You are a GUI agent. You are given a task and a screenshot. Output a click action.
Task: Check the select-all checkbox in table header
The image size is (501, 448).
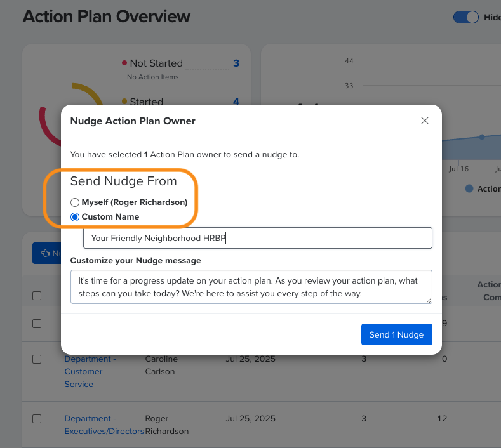point(37,296)
